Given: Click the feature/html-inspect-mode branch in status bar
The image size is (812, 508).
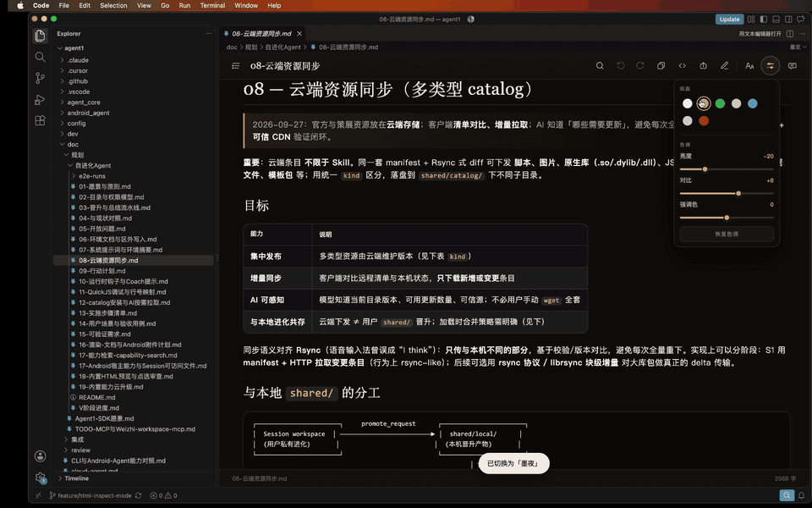Looking at the screenshot, I should tap(91, 495).
